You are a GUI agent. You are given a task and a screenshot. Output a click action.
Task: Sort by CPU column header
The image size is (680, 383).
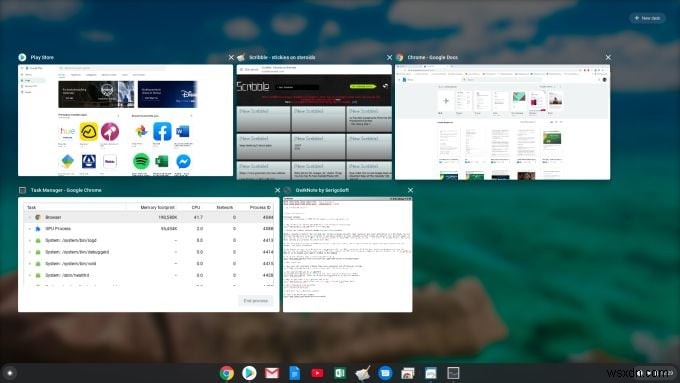click(x=196, y=207)
